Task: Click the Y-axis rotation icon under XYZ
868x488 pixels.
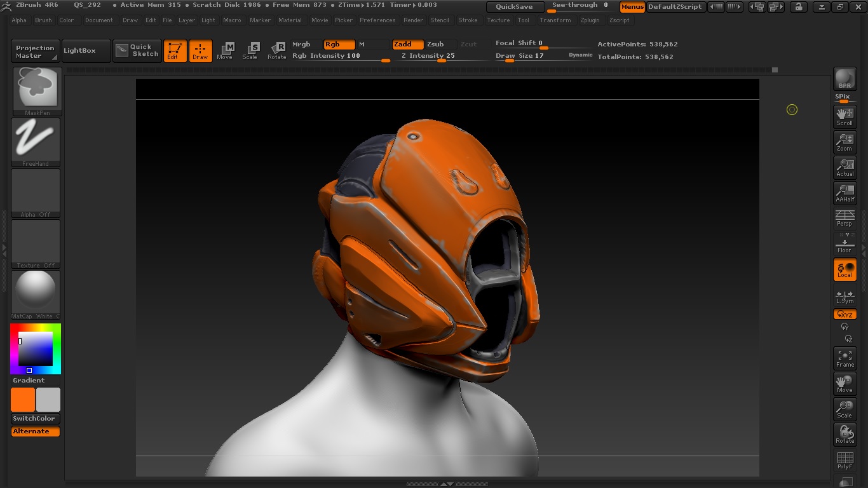Action: pyautogui.click(x=844, y=327)
